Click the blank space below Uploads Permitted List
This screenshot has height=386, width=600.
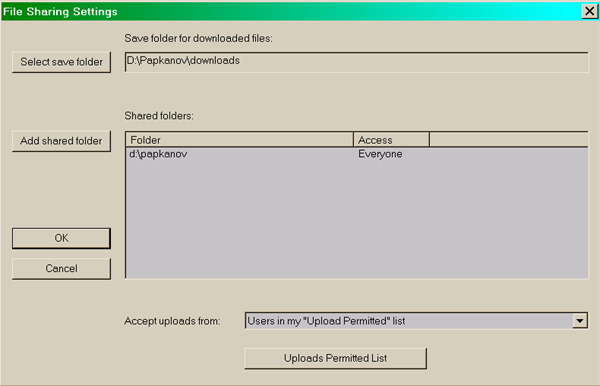click(335, 377)
